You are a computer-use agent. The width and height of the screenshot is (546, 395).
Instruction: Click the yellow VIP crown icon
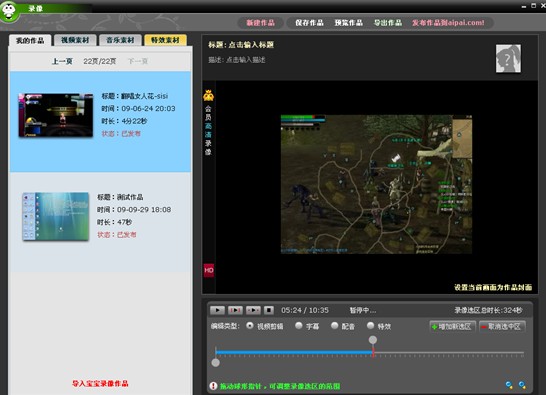pyautogui.click(x=208, y=95)
